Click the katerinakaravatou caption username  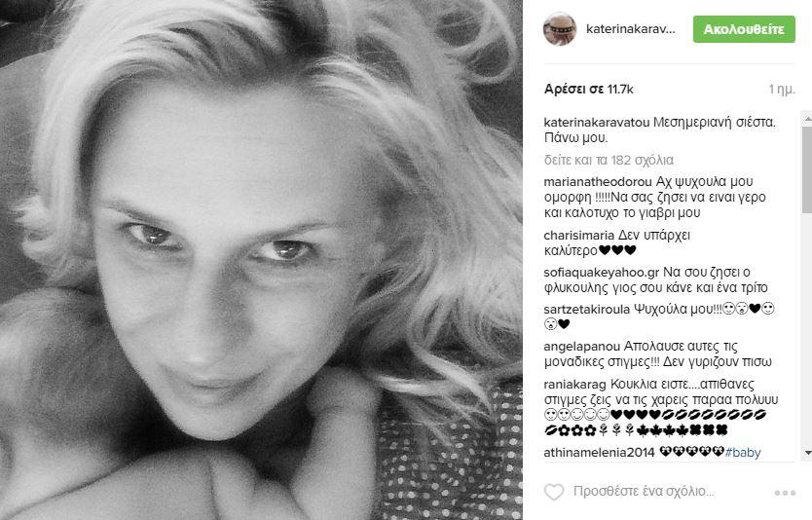pyautogui.click(x=597, y=123)
